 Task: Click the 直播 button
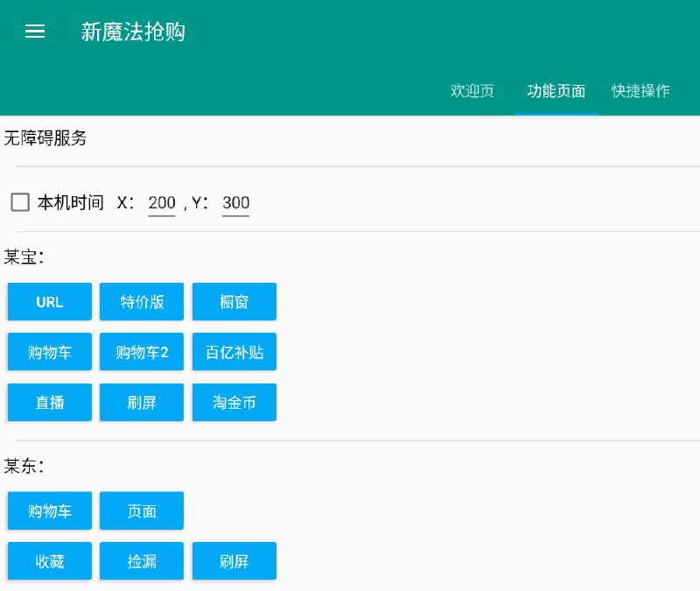click(49, 402)
